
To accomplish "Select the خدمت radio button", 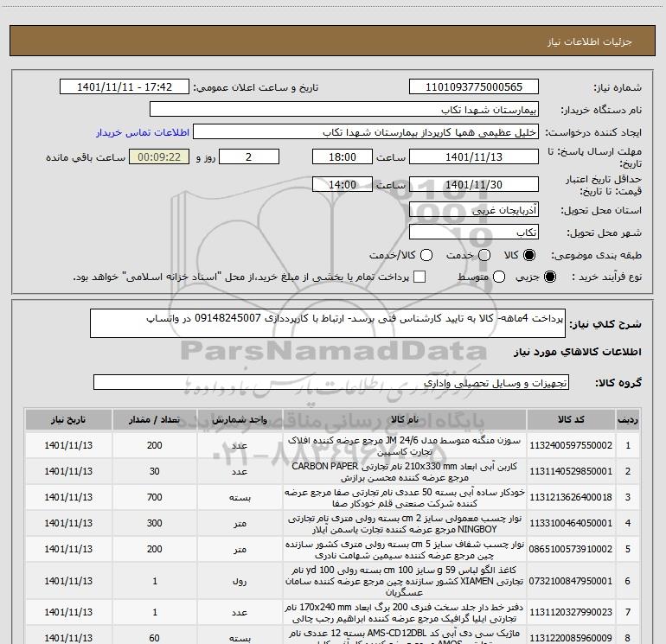I will (x=484, y=255).
